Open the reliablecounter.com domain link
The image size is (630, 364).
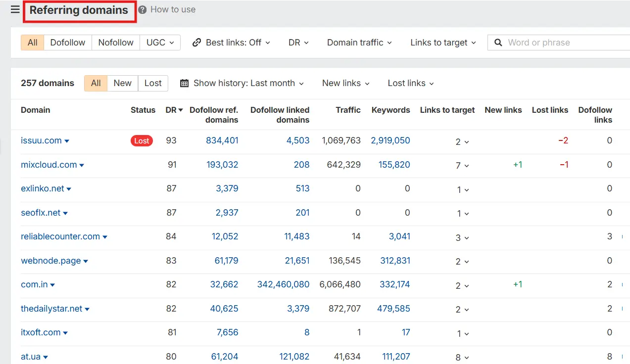click(x=60, y=236)
